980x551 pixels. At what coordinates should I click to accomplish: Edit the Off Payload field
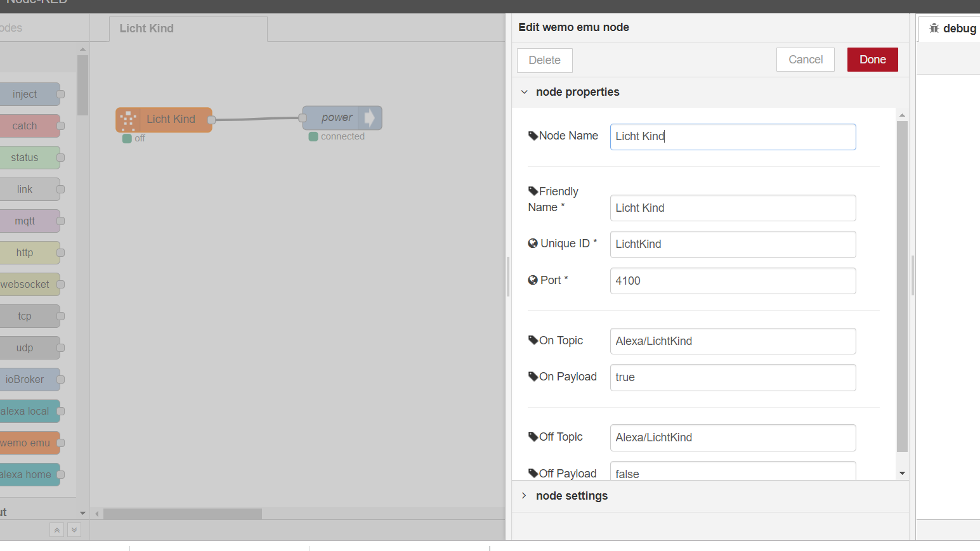click(733, 471)
